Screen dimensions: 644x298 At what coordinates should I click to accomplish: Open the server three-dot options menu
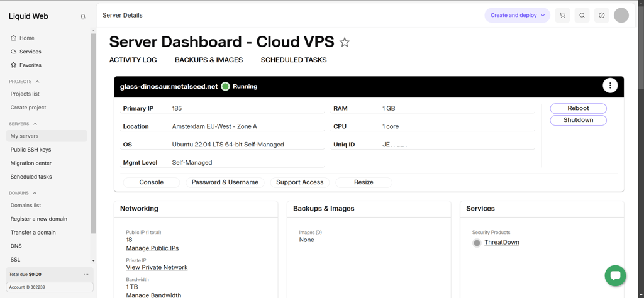(610, 86)
